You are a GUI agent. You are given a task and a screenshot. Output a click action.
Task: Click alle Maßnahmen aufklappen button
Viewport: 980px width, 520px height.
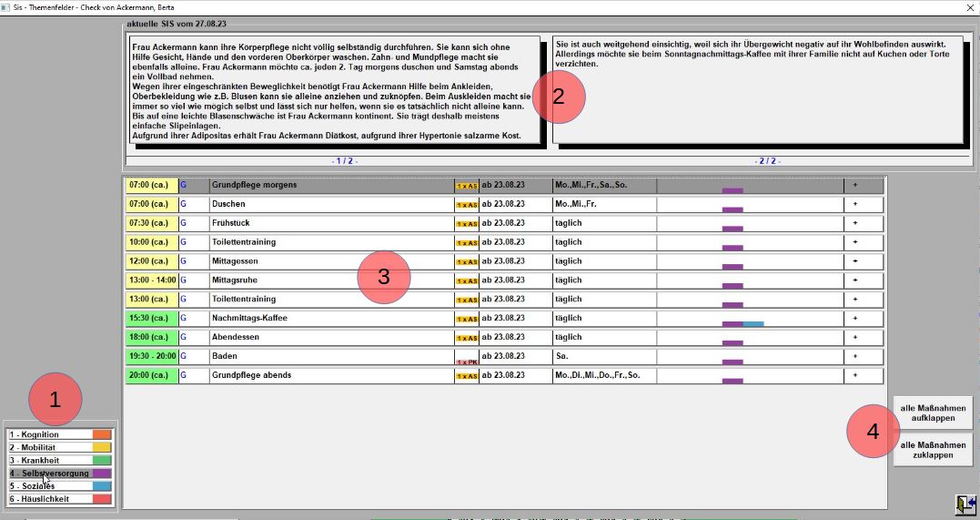[x=933, y=413]
